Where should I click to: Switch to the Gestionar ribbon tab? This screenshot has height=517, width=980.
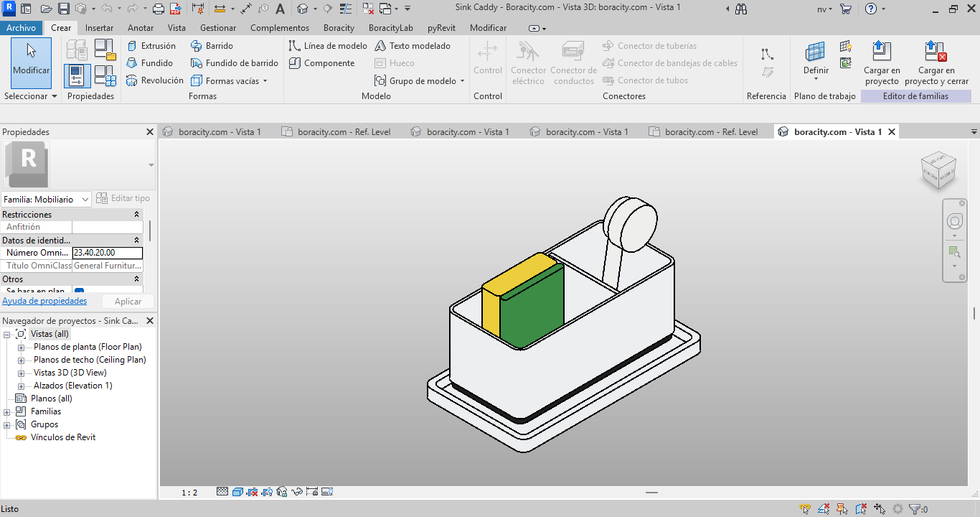218,28
